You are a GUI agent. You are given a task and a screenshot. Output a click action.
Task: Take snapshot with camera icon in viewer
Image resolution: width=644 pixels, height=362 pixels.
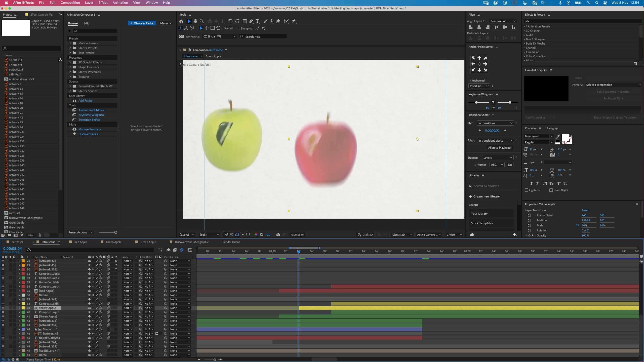[x=278, y=235]
